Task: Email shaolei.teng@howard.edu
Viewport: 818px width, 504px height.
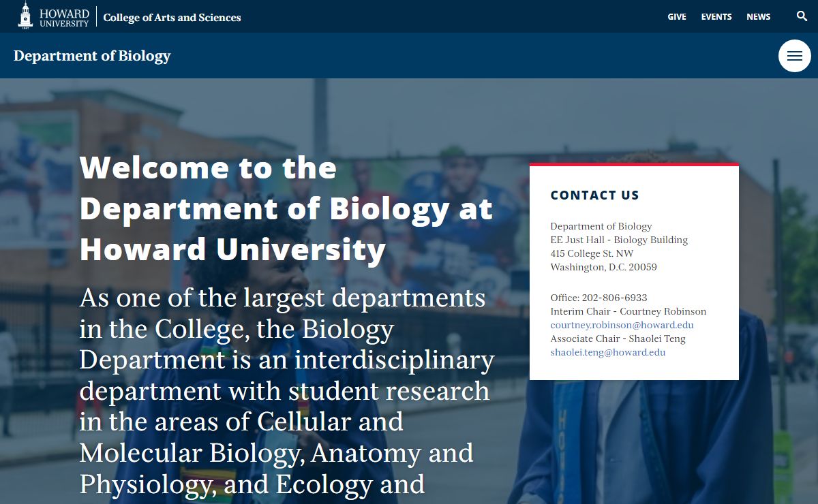Action: [607, 352]
